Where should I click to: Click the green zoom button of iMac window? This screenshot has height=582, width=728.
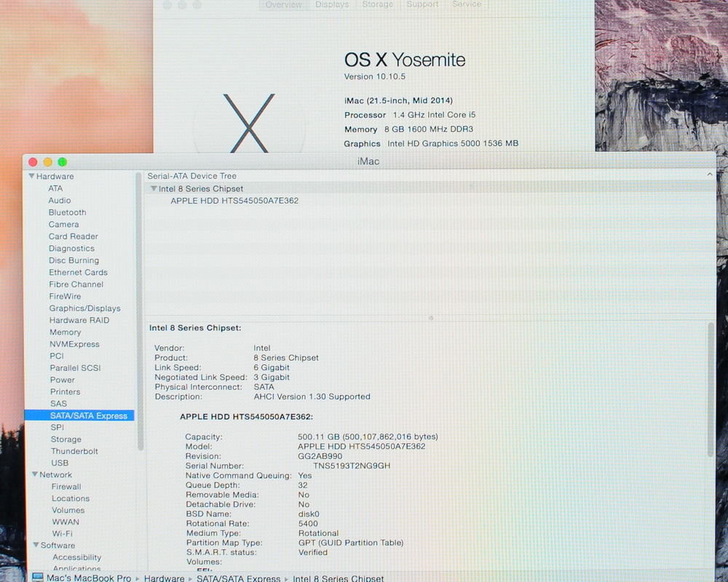pos(62,162)
